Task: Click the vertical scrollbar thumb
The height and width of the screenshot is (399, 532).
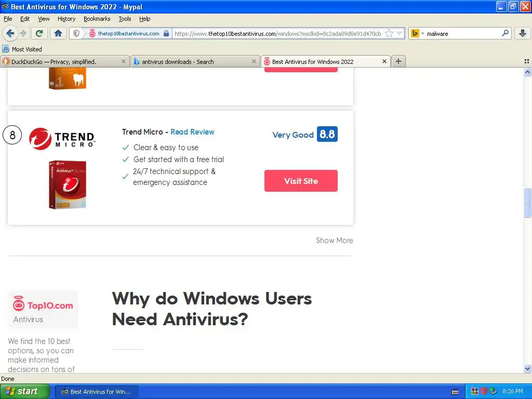Action: coord(527,203)
